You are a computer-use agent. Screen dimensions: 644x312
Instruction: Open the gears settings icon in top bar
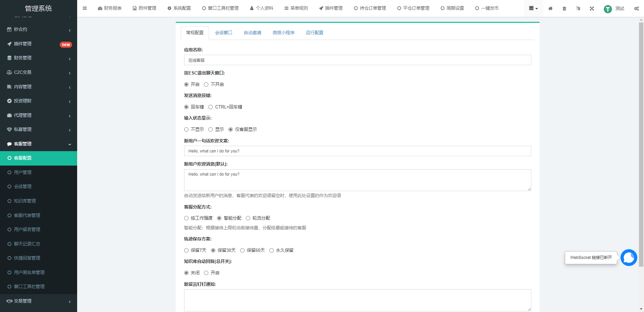click(637, 8)
